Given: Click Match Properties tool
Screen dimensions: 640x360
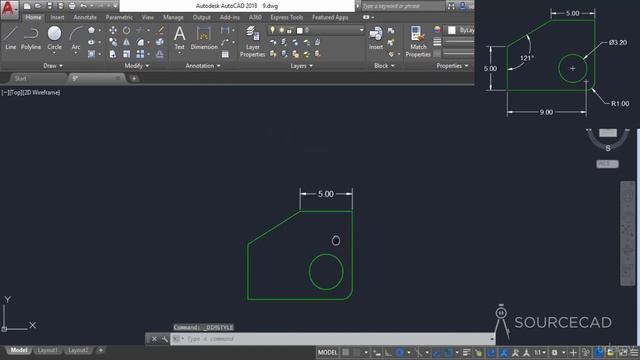Looking at the screenshot, I should click(418, 42).
